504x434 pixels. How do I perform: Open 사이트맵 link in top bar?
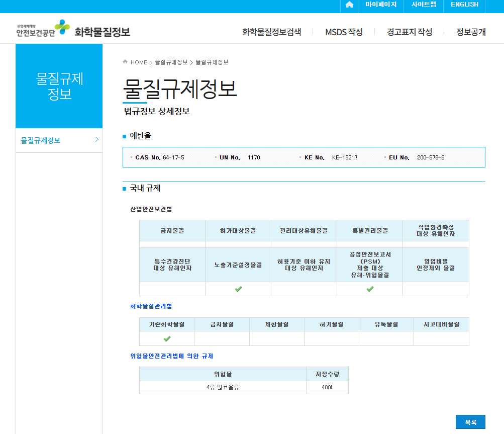[x=424, y=5]
